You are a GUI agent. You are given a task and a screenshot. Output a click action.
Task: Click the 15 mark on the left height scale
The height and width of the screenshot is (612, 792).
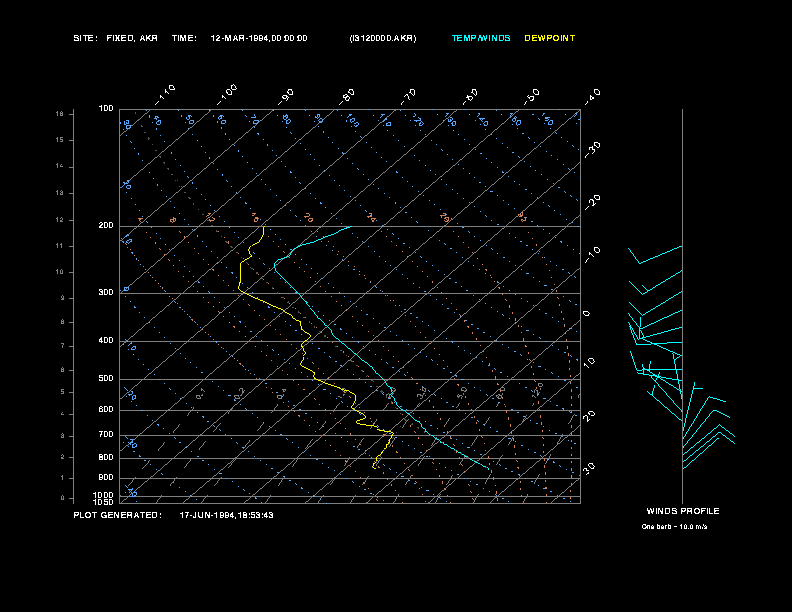tap(60, 140)
